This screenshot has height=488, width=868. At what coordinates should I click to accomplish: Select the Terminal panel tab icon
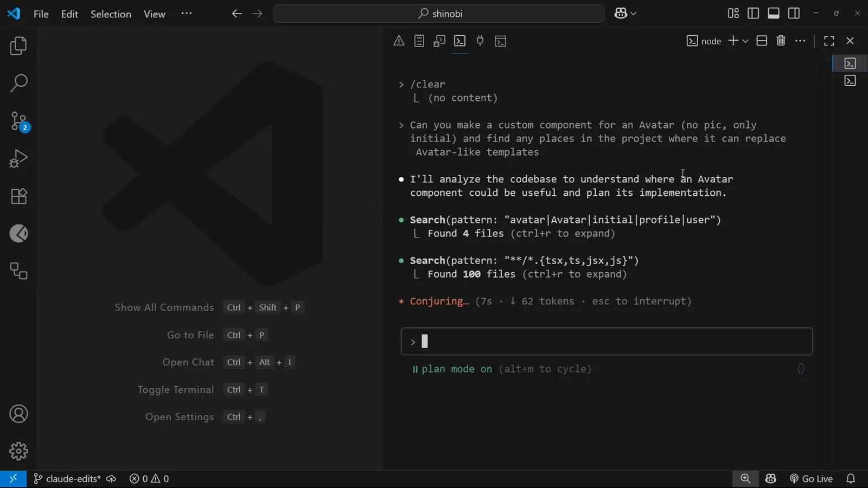460,41
